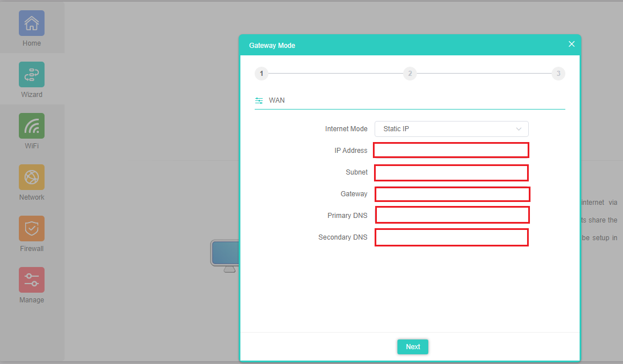Close the Gateway Mode dialog
This screenshot has height=364, width=623.
pos(572,44)
